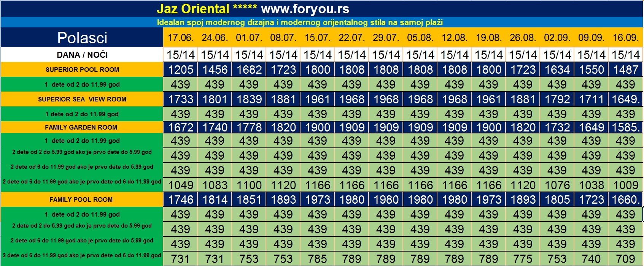Click price 1839 in Superior Sea View row
Screen dimensions: 644x266
[x=249, y=99]
